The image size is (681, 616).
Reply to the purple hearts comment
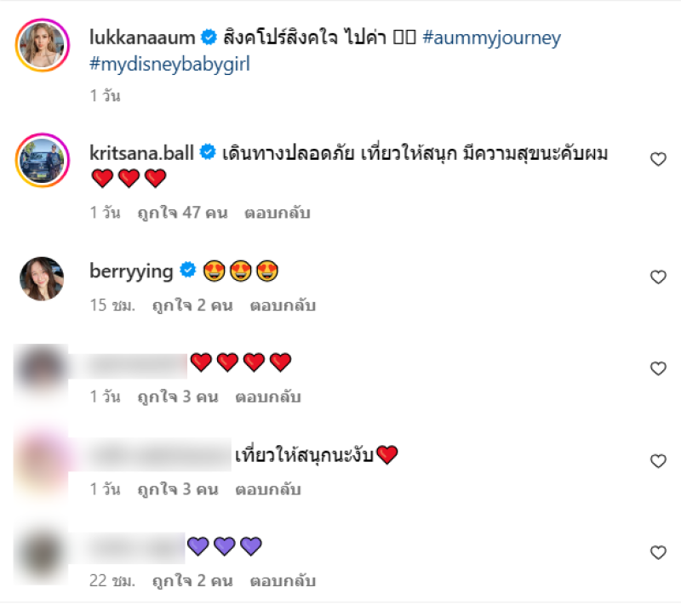pos(283,580)
